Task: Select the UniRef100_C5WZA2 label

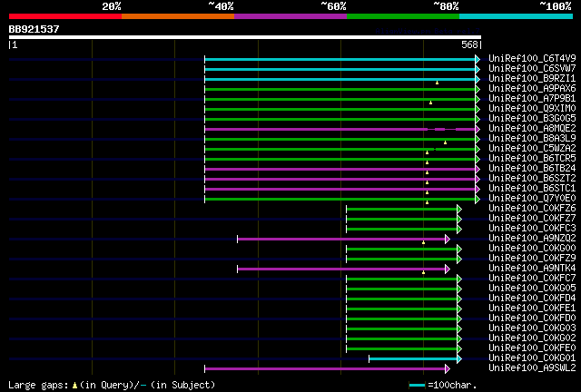Action: point(532,149)
